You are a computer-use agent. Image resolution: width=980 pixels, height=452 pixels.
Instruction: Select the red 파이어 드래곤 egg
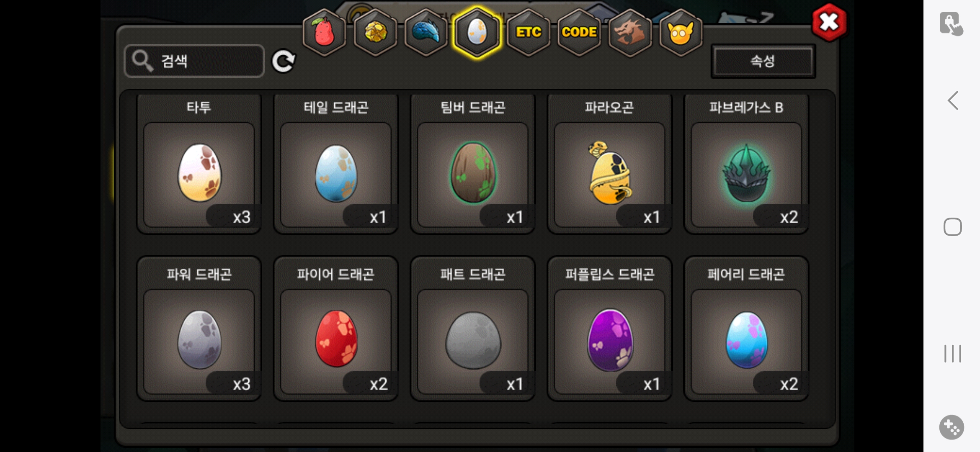coord(336,329)
